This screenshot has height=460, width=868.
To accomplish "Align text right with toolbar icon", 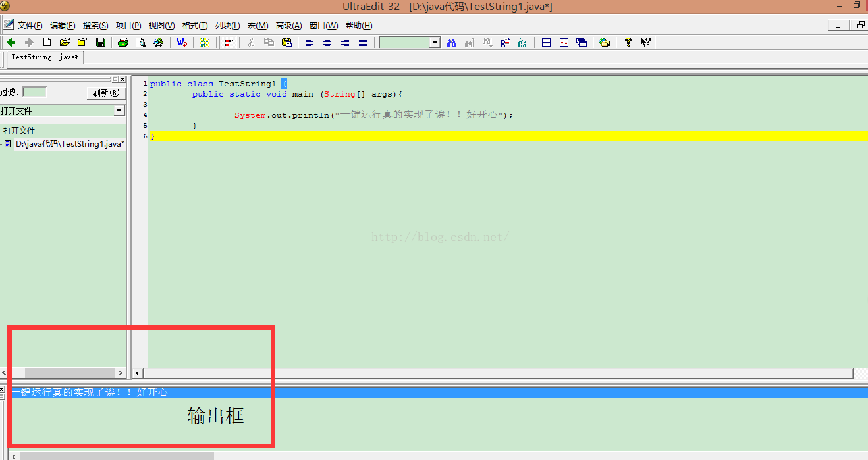I will click(x=345, y=42).
